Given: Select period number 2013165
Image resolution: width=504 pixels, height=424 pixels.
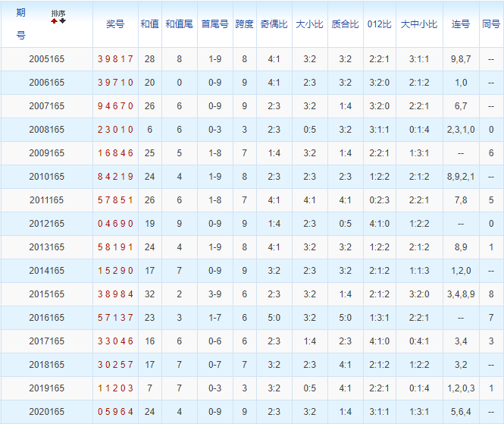Looking at the screenshot, I should (46, 247).
